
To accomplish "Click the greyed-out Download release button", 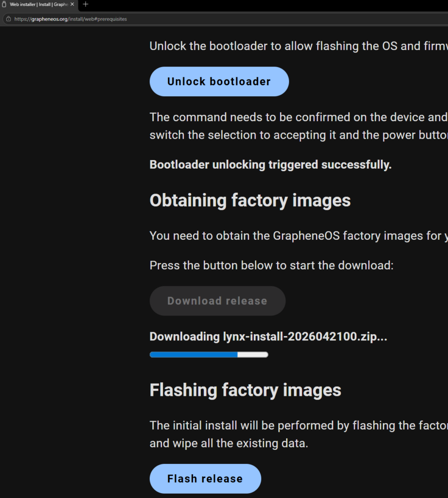I will (x=217, y=301).
